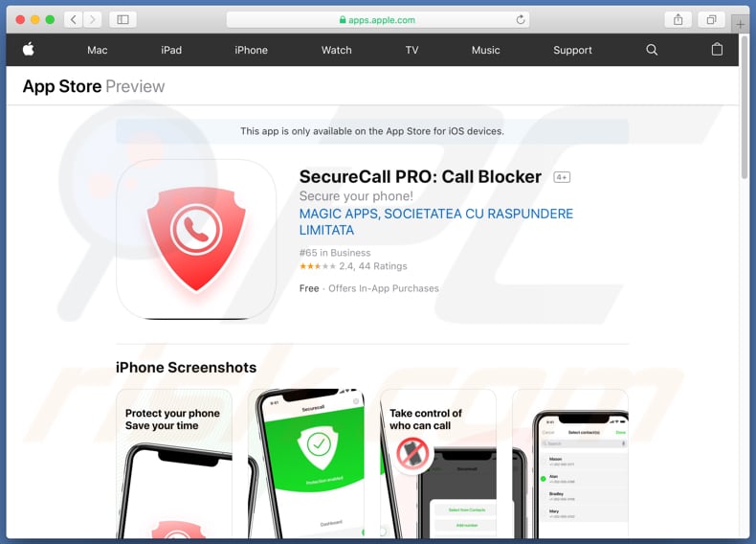Show all tabs overview icon
756x544 pixels.
711,20
